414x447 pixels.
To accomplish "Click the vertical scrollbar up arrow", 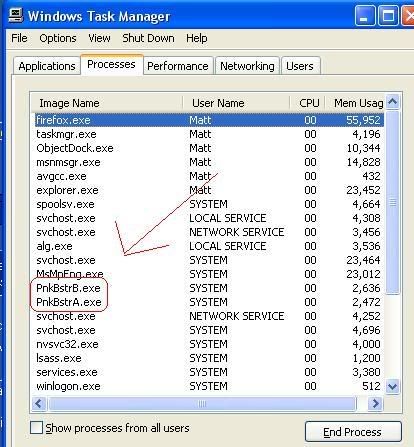I will [393, 102].
